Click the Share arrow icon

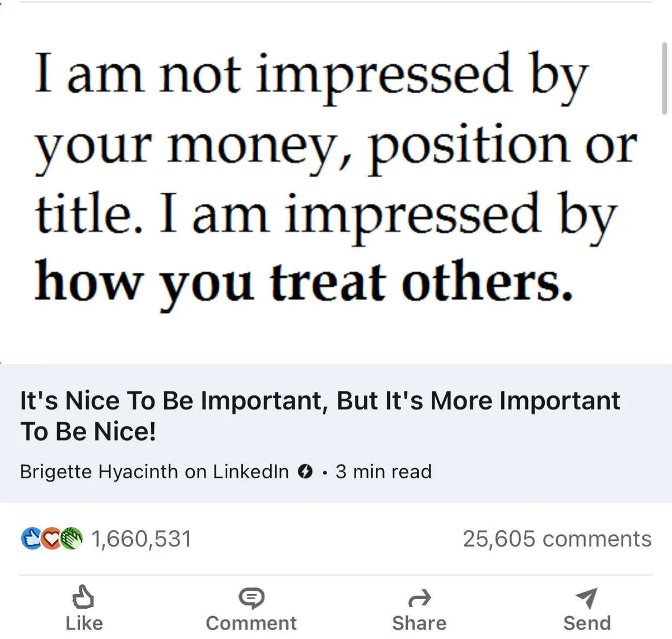pyautogui.click(x=419, y=599)
